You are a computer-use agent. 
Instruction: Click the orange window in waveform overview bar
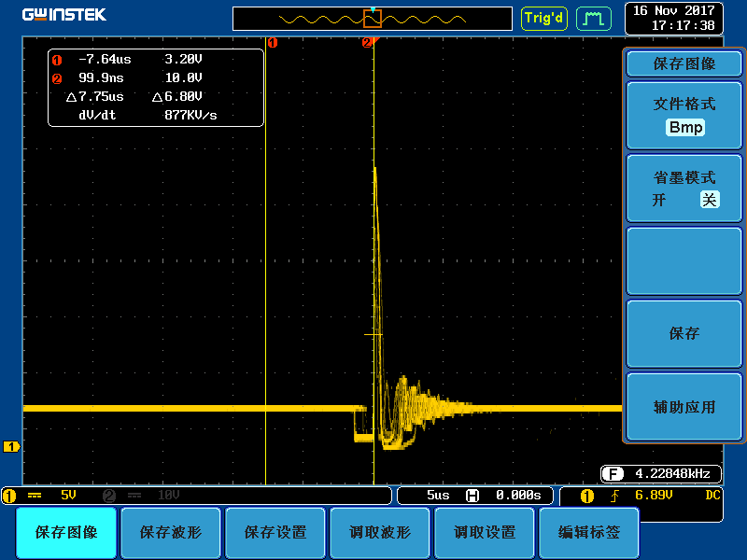tap(373, 19)
